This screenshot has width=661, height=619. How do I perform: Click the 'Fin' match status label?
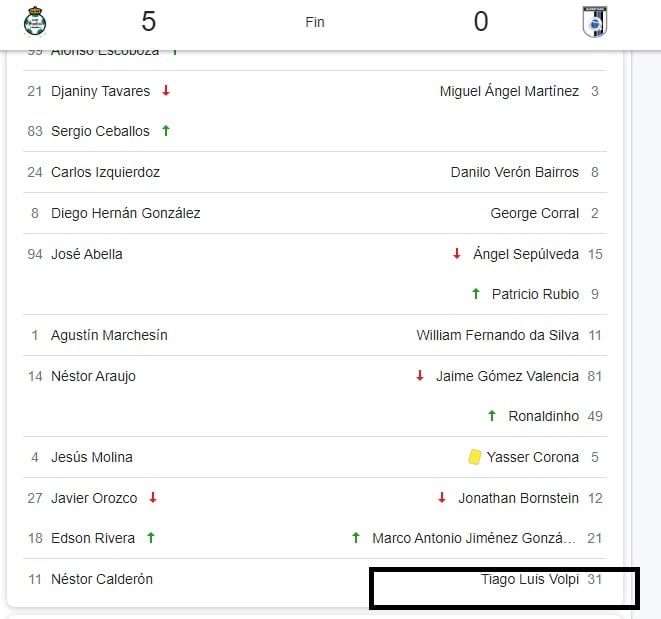tap(315, 22)
